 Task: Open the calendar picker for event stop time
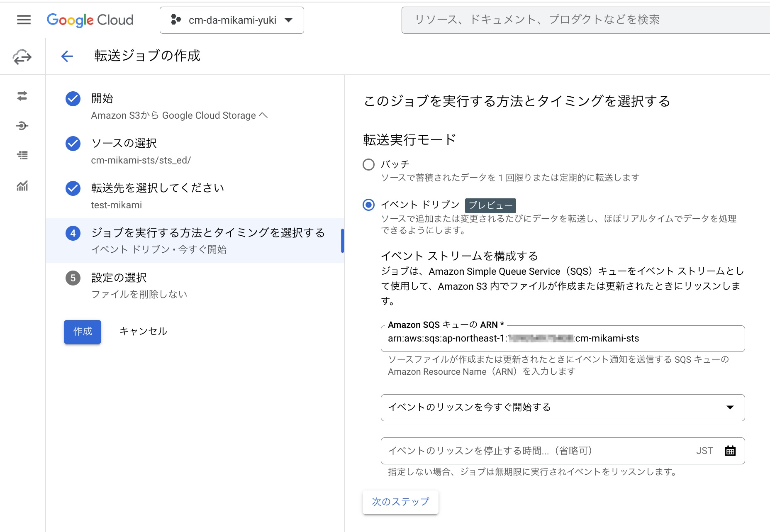(730, 450)
